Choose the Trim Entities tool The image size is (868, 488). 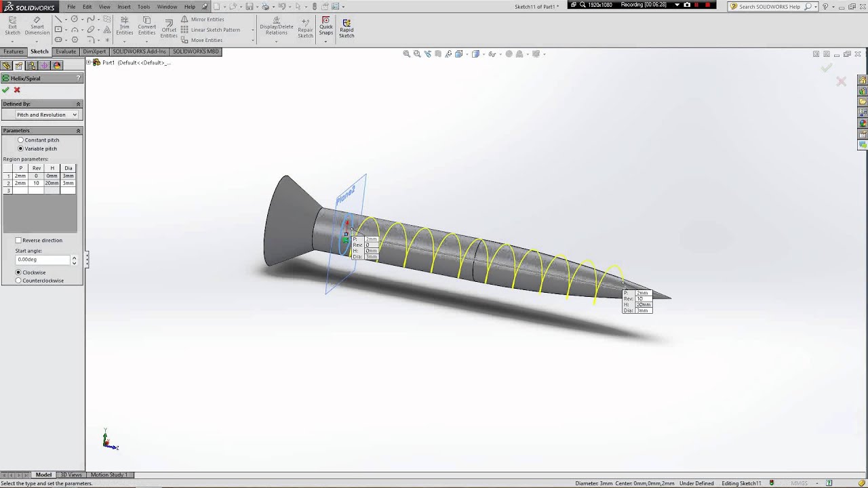click(125, 26)
